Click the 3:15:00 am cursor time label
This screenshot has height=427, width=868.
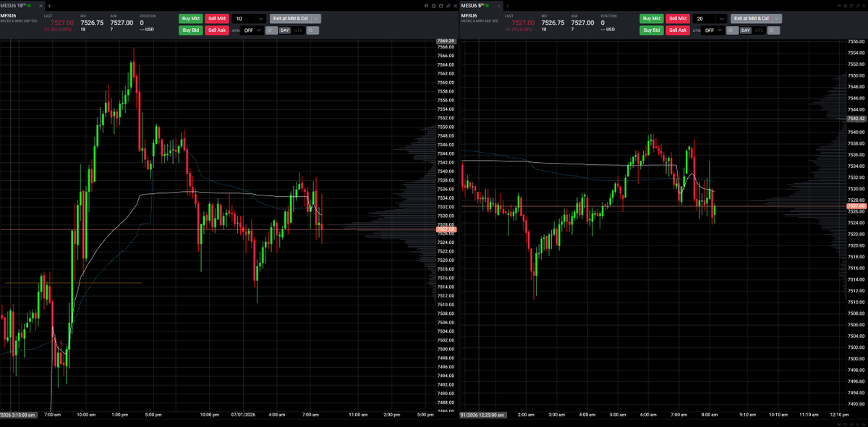click(17, 415)
